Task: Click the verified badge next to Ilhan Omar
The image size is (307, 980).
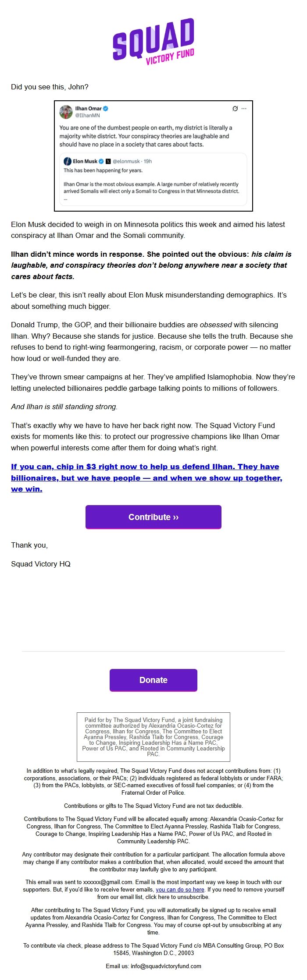Action: click(106, 109)
